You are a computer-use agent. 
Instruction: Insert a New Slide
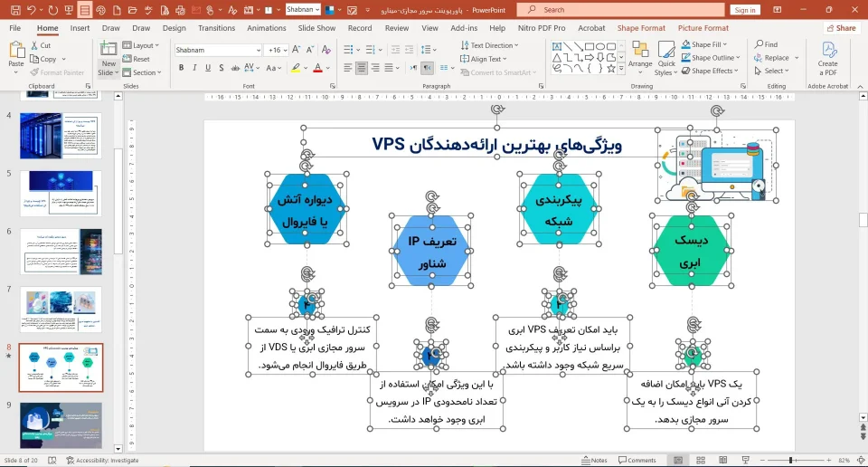click(108, 59)
